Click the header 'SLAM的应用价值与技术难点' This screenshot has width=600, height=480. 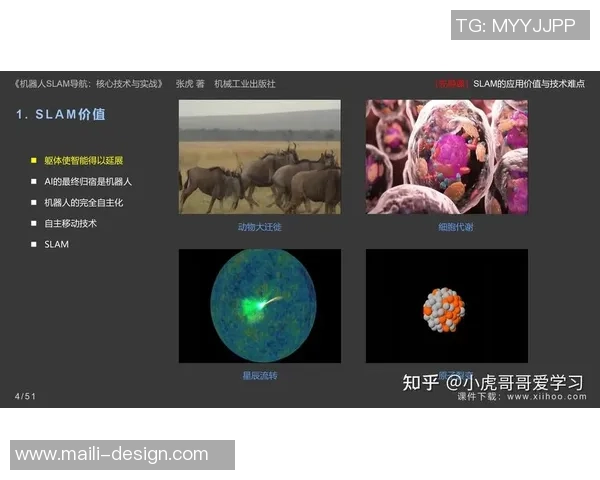pos(529,83)
